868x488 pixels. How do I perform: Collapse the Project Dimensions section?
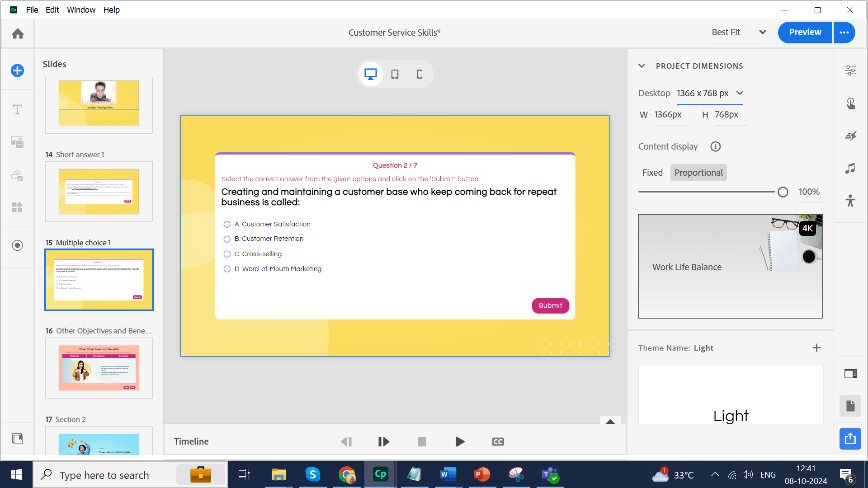(x=642, y=66)
